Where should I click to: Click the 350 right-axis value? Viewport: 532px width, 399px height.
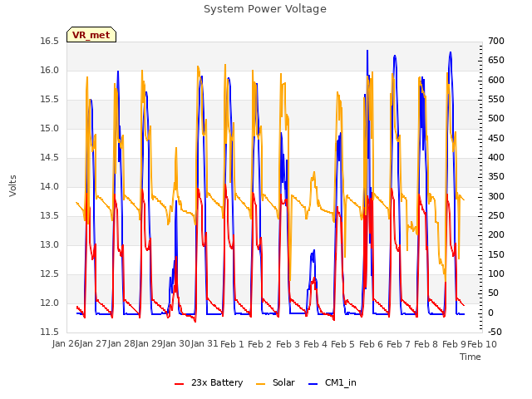(496, 177)
